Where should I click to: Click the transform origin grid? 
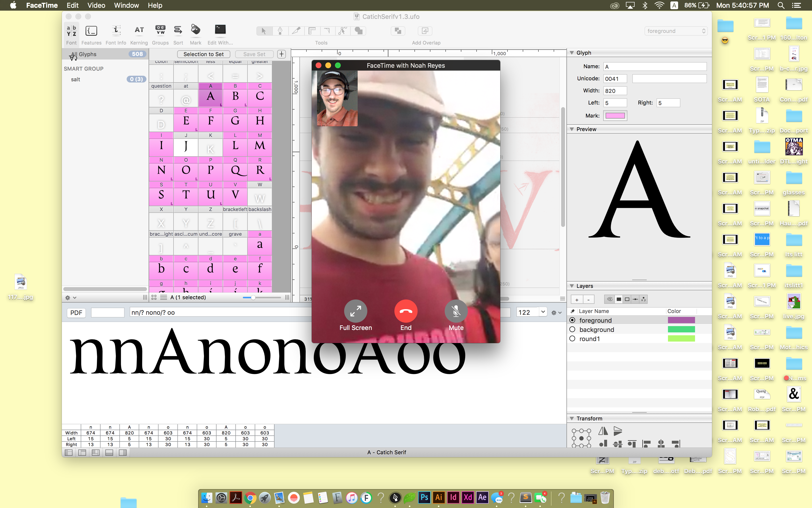tap(581, 438)
